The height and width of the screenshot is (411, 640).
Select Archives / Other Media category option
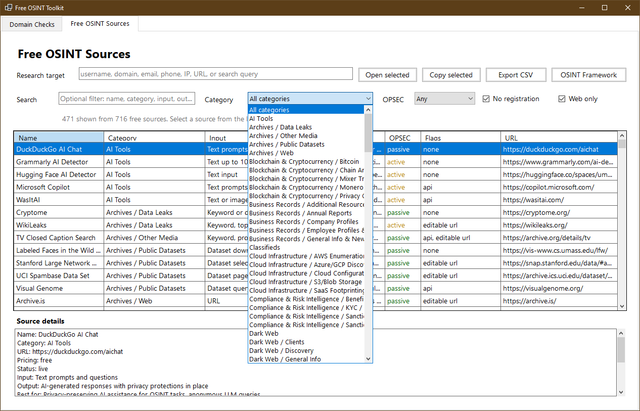click(306, 136)
